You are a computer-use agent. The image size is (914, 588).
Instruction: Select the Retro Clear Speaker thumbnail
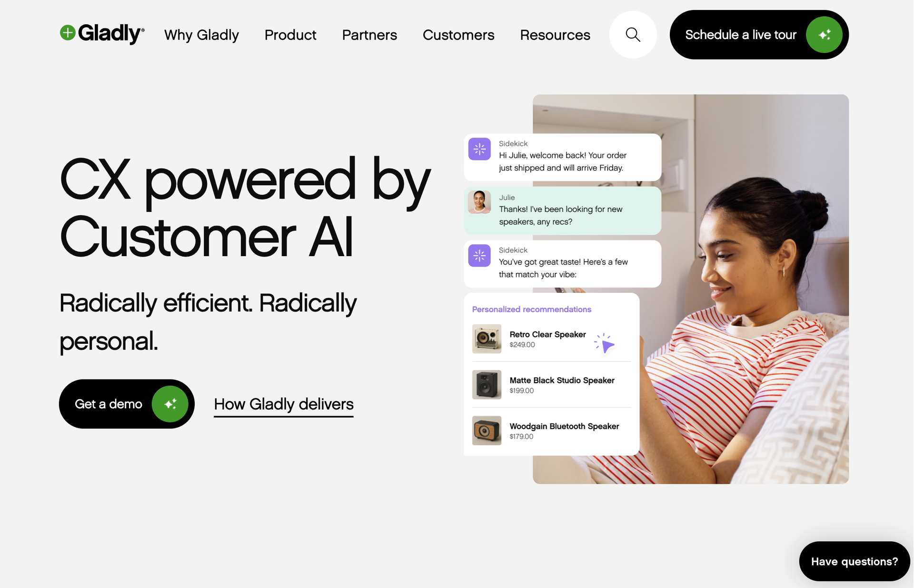pyautogui.click(x=487, y=339)
